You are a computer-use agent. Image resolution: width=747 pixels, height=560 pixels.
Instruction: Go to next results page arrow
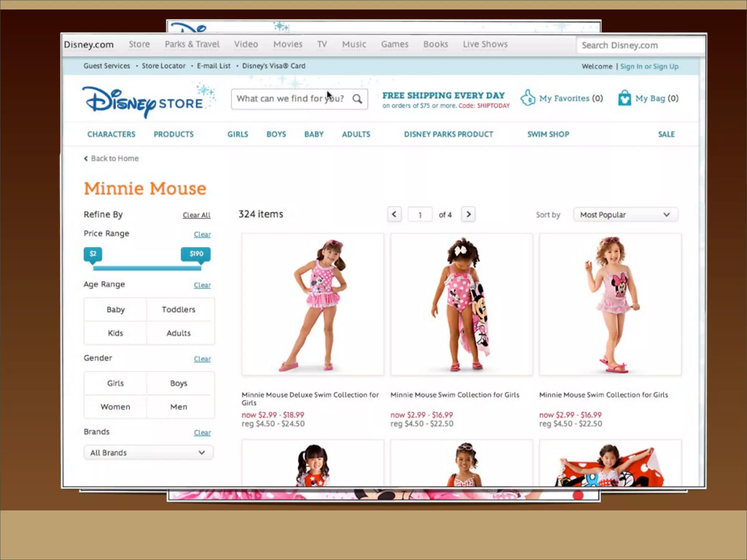[x=468, y=214]
